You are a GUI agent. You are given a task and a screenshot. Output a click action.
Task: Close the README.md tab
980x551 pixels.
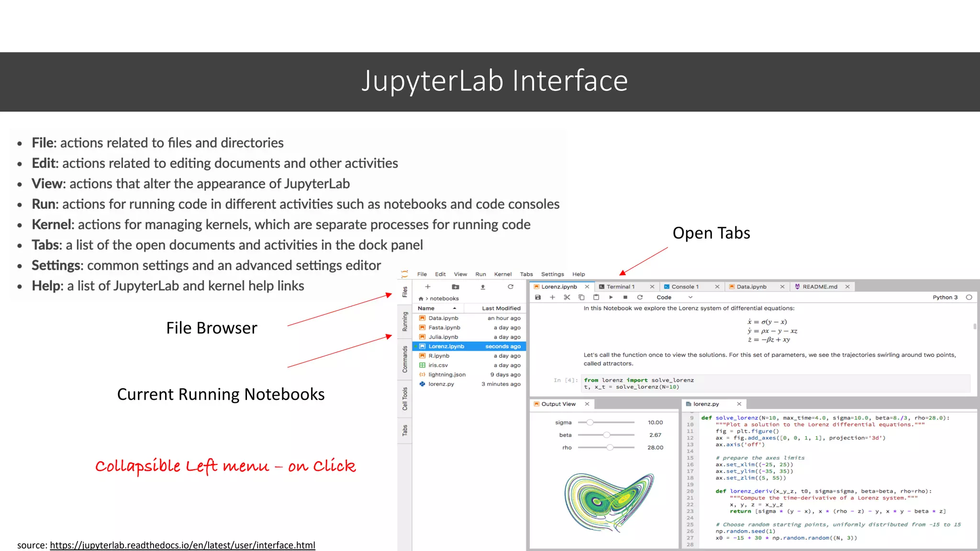[847, 287]
